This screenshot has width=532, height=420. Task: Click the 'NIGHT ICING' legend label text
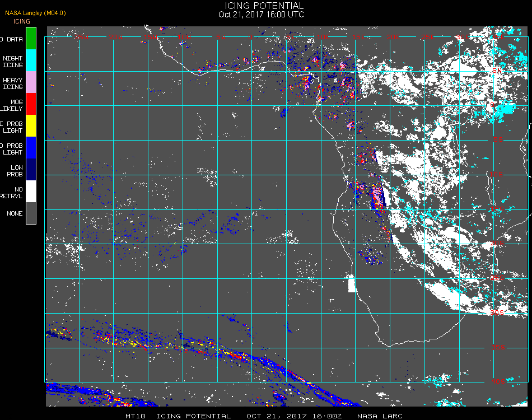(13, 62)
